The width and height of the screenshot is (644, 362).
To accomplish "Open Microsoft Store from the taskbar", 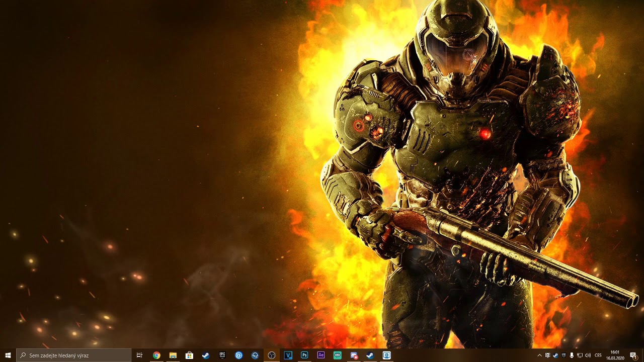I will 189,355.
